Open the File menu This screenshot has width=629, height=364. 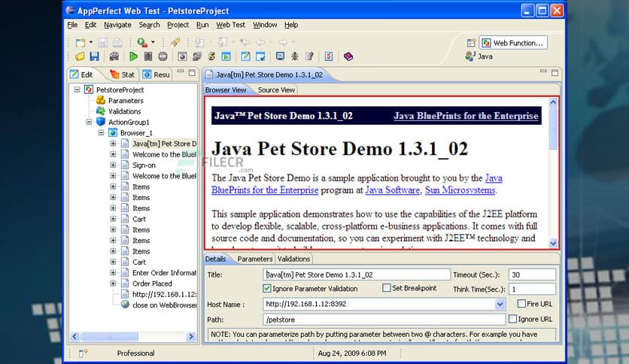(72, 25)
